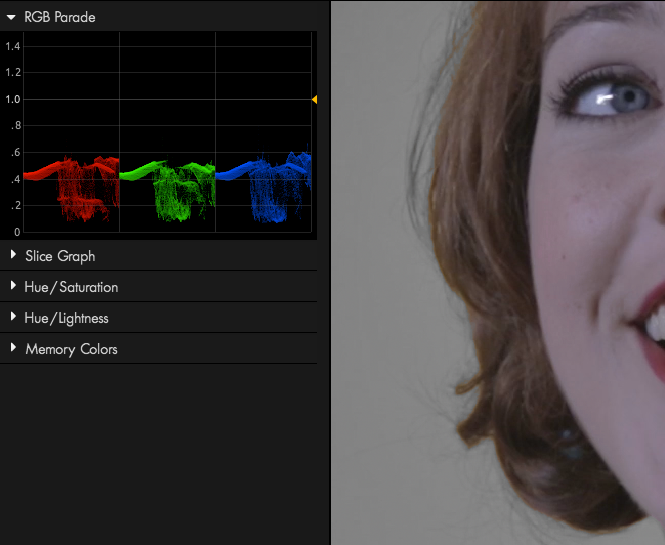The height and width of the screenshot is (545, 665).
Task: Click the RGB Parade panel title
Action: coord(60,17)
